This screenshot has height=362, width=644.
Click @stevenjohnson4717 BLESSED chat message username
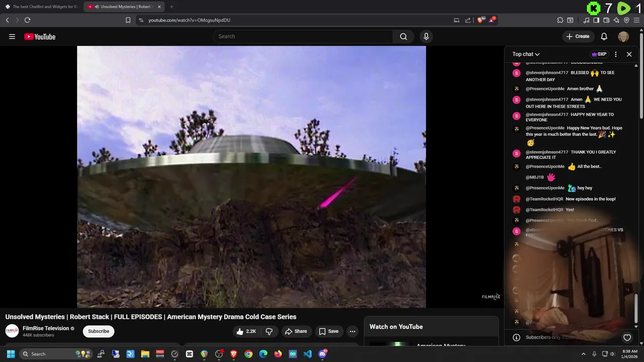547,73
